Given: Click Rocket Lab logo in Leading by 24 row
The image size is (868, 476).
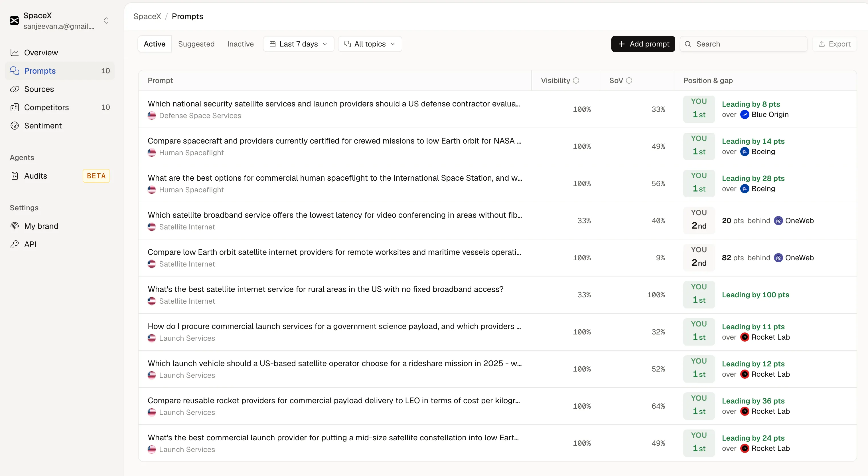Looking at the screenshot, I should 745,448.
